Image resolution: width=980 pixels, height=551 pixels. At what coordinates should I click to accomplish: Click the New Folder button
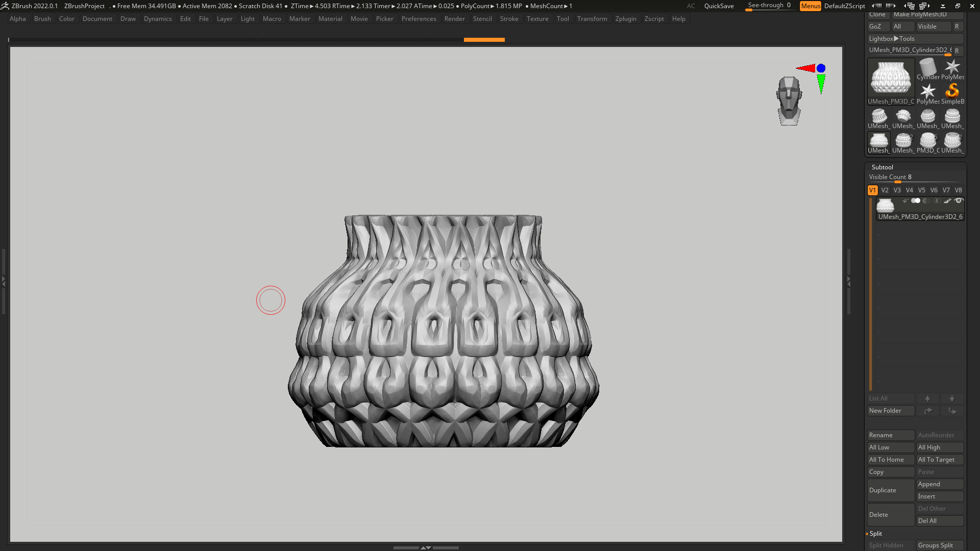coord(891,411)
